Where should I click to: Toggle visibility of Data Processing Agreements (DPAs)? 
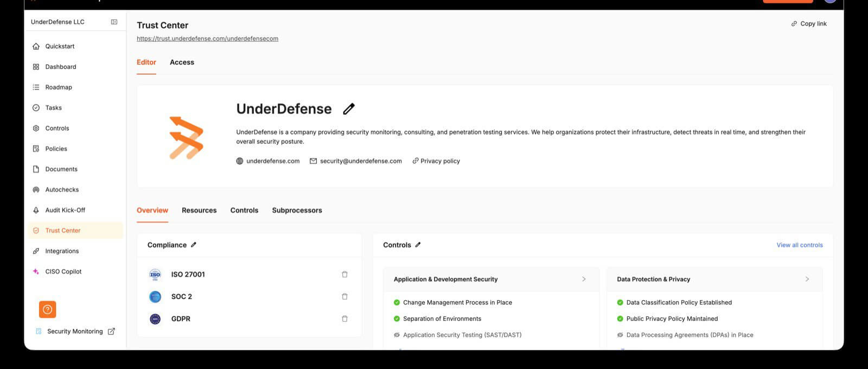[x=620, y=335]
